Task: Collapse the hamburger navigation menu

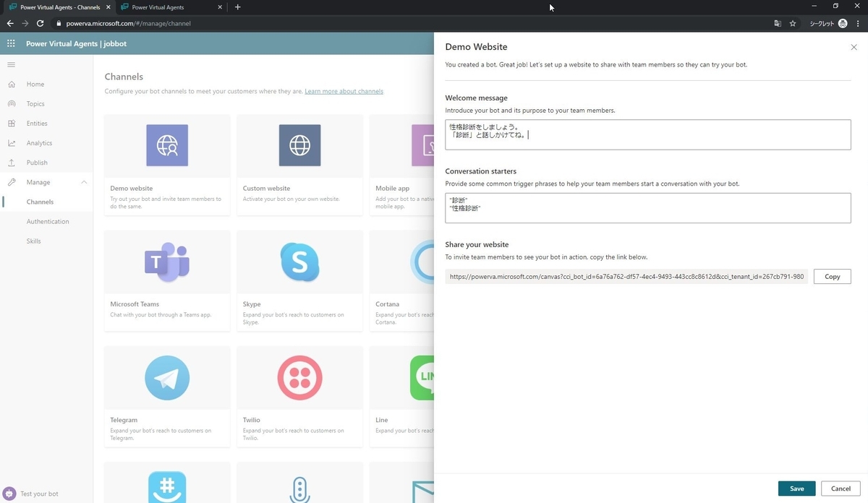Action: (11, 65)
